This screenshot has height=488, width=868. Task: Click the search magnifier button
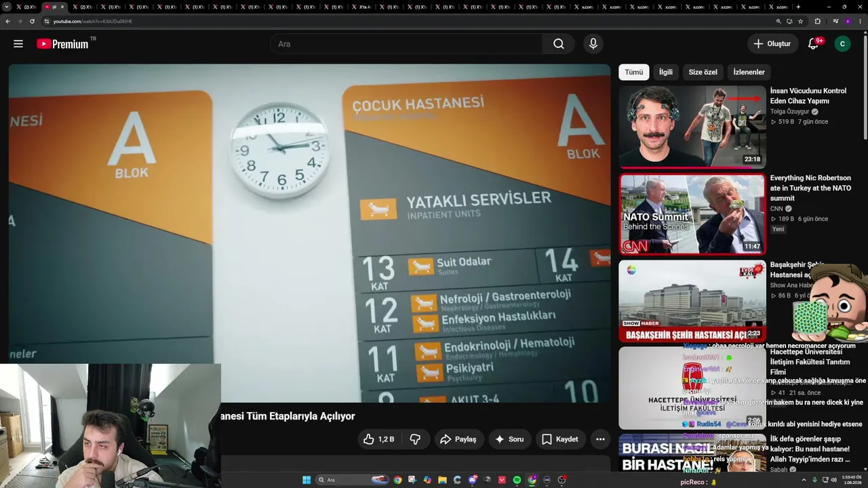(x=558, y=44)
